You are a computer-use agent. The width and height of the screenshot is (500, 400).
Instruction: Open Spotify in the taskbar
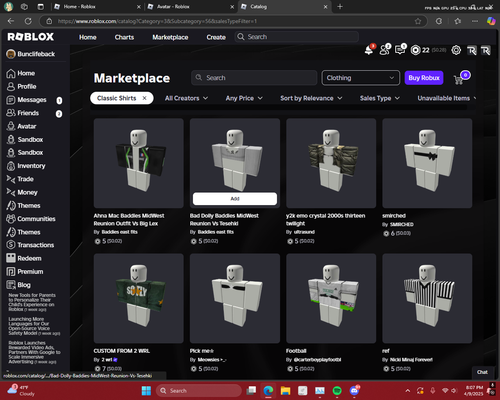(337, 391)
